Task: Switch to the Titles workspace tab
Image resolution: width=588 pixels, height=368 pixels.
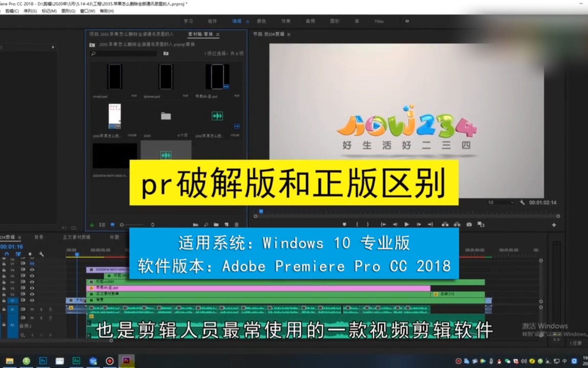Action: click(x=379, y=21)
